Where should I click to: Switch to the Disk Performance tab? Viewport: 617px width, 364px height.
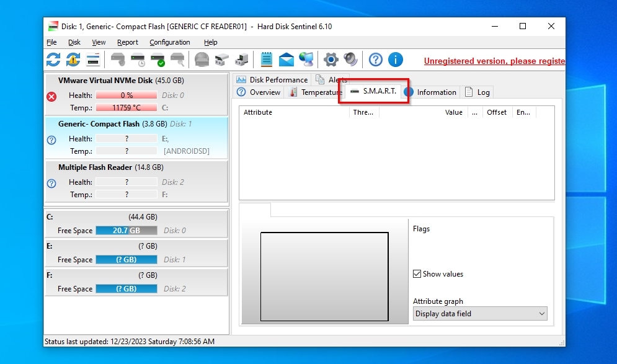pos(272,80)
